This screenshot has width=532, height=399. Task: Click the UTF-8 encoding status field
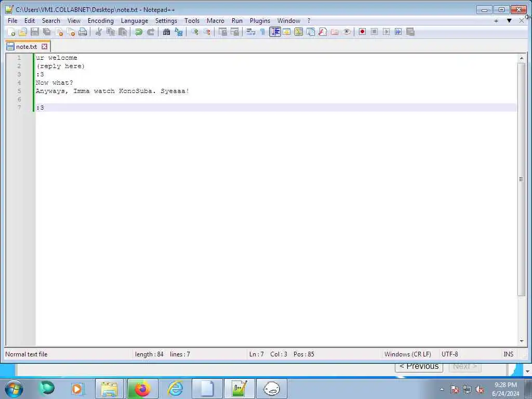click(449, 354)
